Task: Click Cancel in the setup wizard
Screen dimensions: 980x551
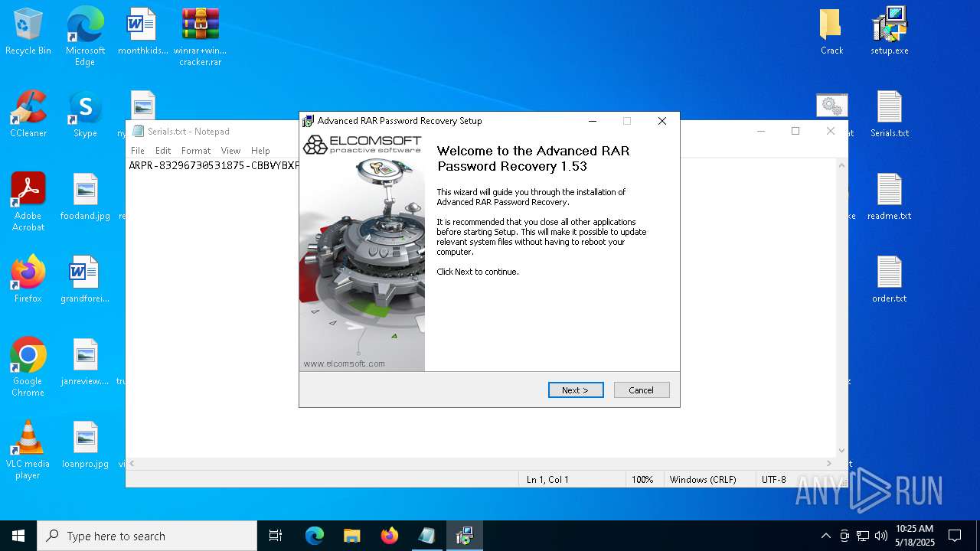Action: pos(642,390)
